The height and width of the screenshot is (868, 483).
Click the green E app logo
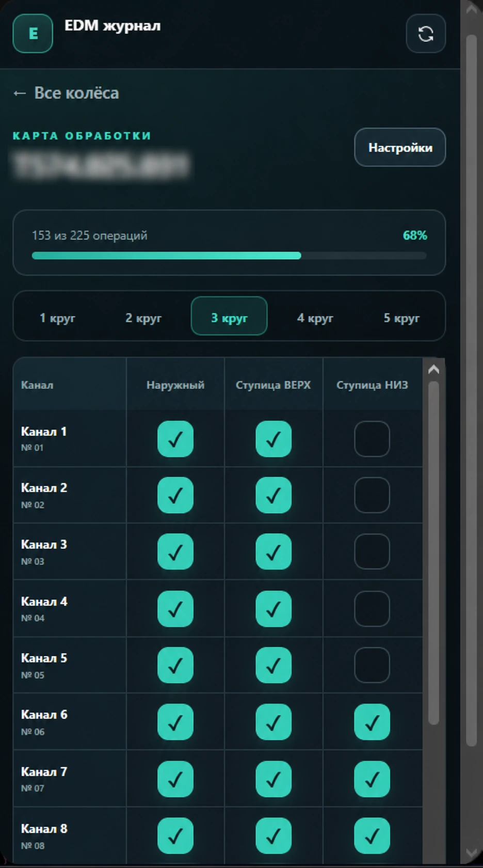coord(33,34)
